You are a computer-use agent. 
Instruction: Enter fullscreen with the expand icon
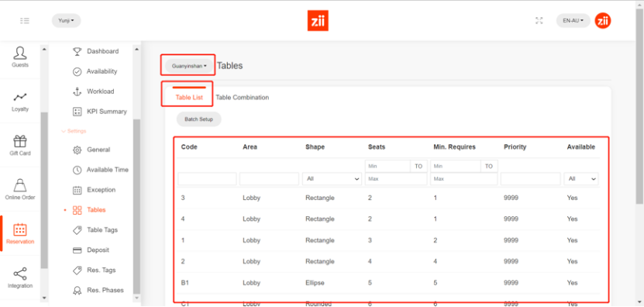click(x=539, y=21)
